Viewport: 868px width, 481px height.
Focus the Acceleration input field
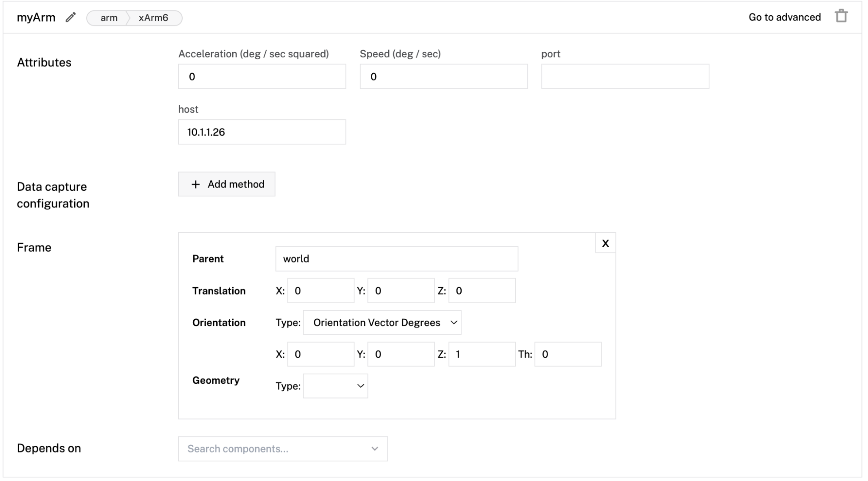tap(262, 77)
